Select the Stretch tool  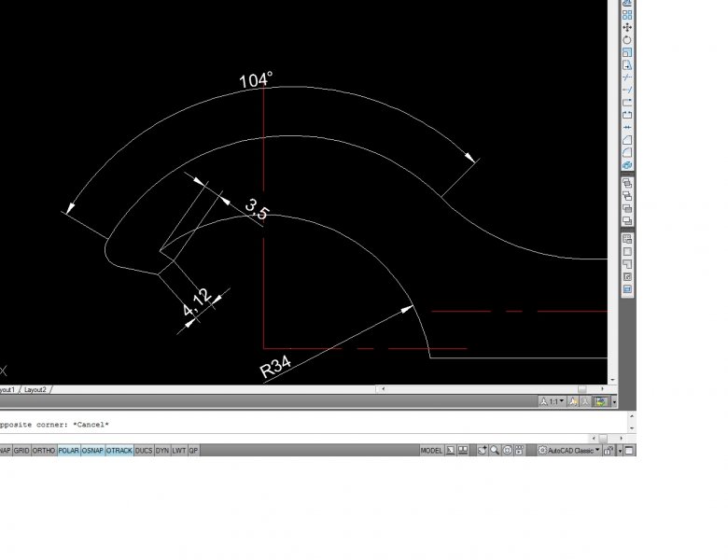click(x=627, y=65)
